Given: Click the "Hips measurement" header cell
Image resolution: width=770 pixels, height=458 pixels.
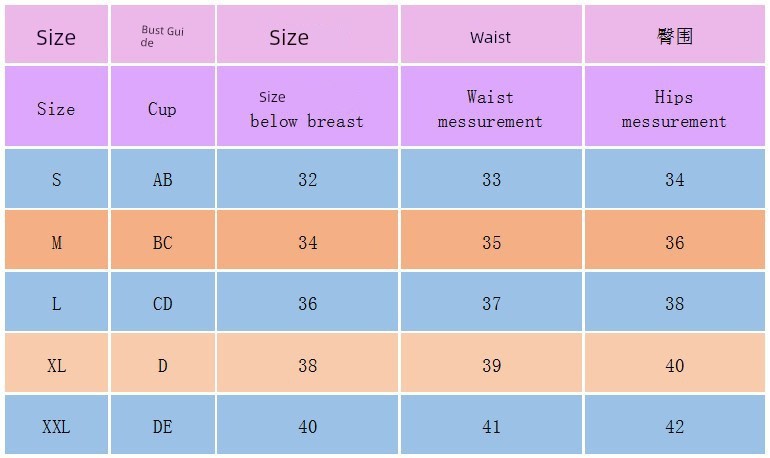Looking at the screenshot, I should click(x=674, y=109).
